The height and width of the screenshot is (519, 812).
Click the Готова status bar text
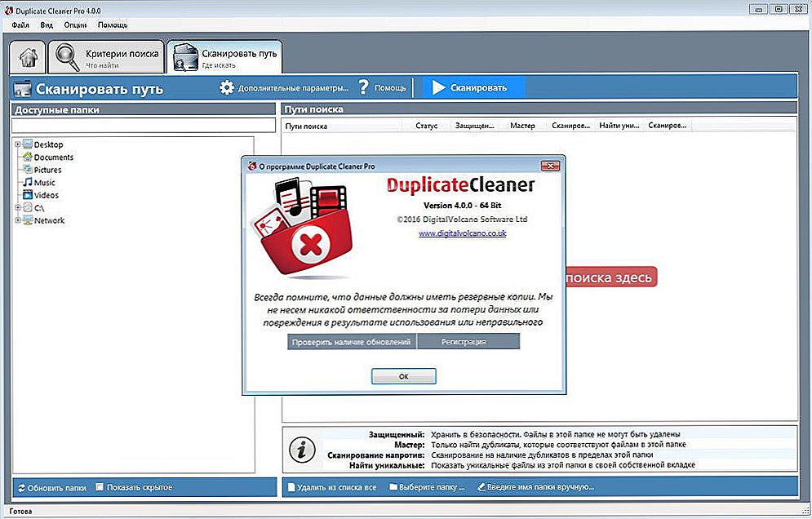[x=20, y=511]
